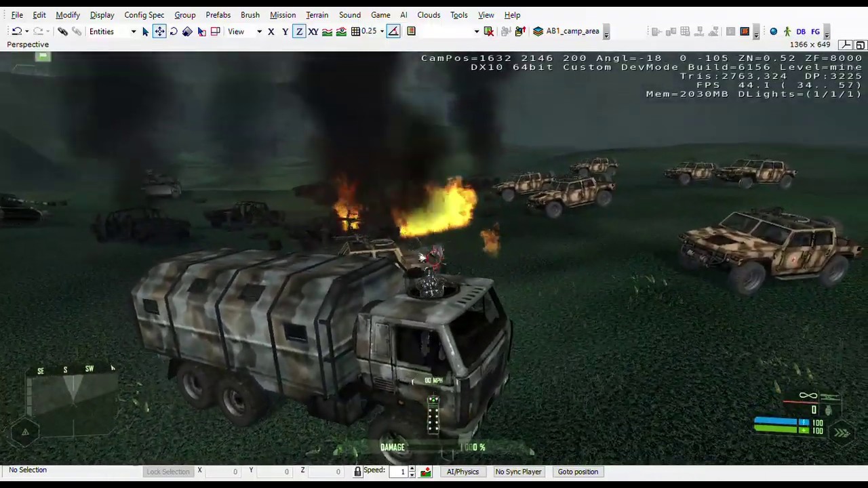Image resolution: width=868 pixels, height=488 pixels.
Task: Open the Prefabs menu
Action: click(218, 15)
